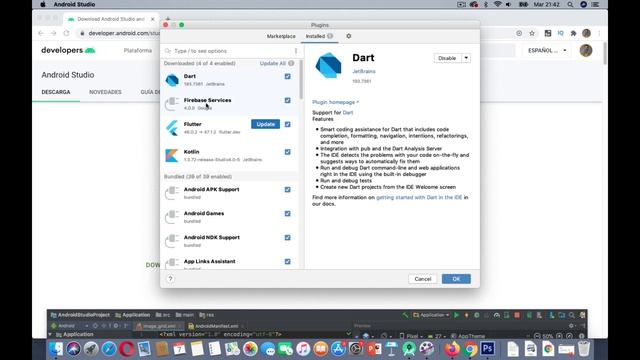Open the NOVEDADES tab on webpage
The image size is (640, 360).
click(x=105, y=92)
